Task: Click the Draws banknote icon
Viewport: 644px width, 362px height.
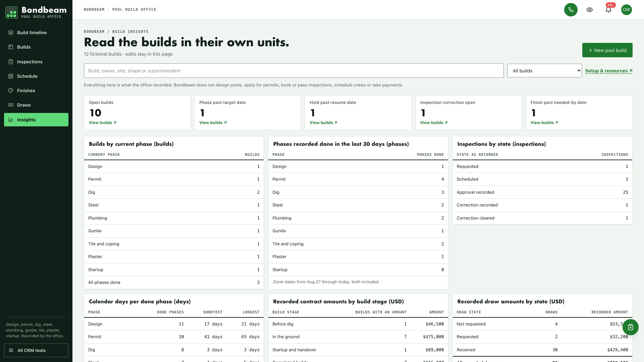Action: [11, 105]
